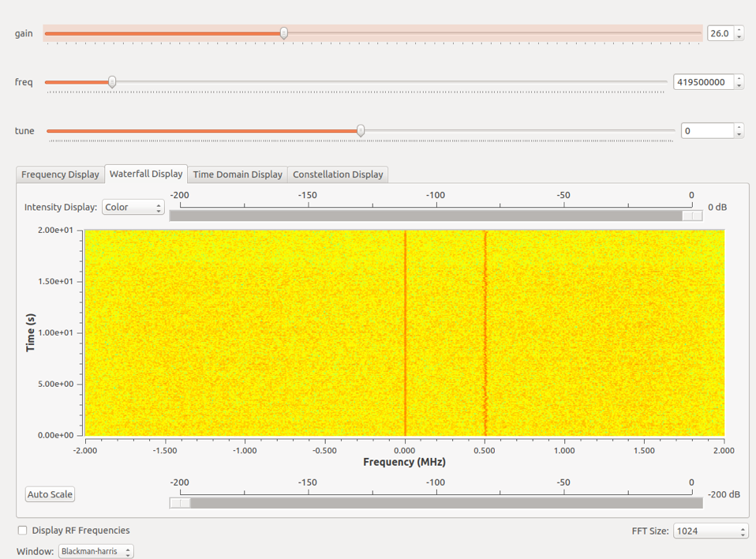The width and height of the screenshot is (756, 559).
Task: Focus the freq value field showing 419500000
Action: coord(703,82)
